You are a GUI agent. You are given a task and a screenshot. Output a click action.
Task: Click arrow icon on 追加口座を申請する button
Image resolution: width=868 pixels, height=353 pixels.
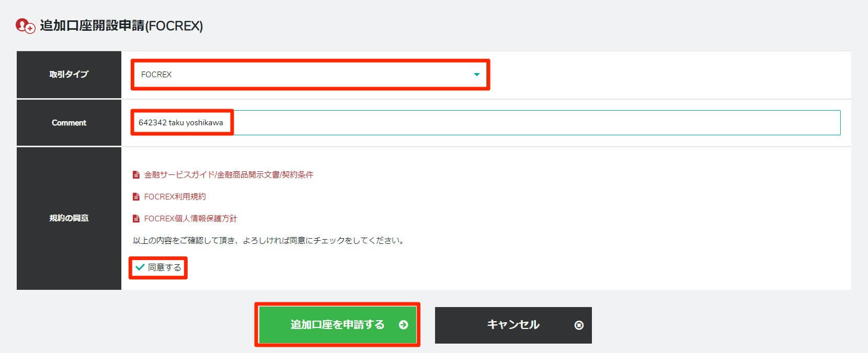point(403,325)
